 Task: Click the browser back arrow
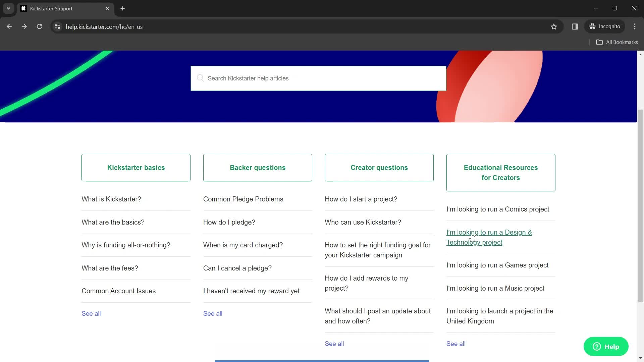click(9, 26)
